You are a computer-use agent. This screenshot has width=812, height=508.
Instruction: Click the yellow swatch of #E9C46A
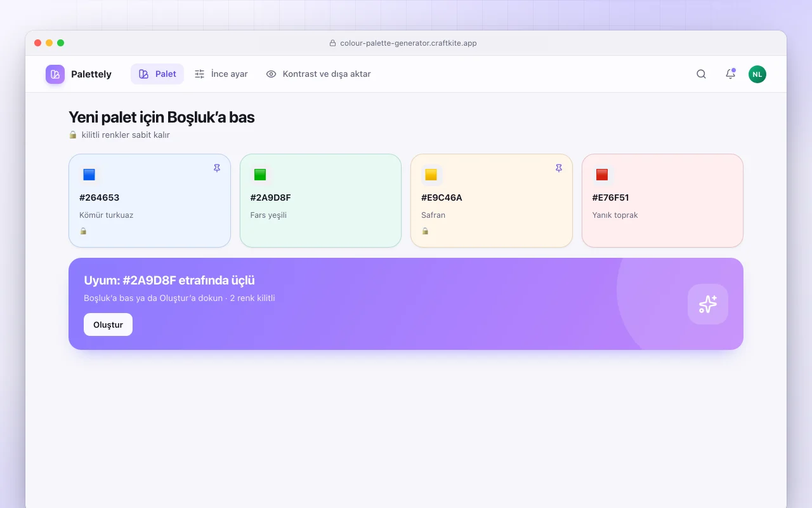431,175
